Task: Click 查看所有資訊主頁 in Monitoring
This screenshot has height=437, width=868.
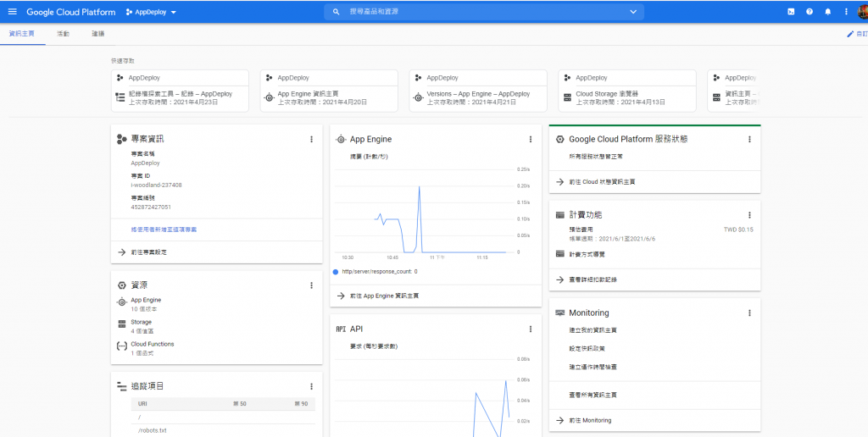Action: coord(593,395)
